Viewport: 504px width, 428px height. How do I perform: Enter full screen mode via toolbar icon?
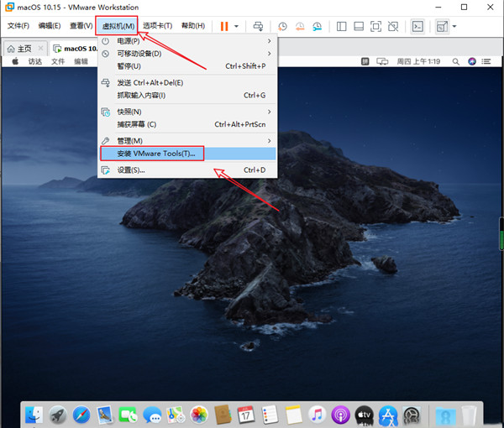click(x=375, y=26)
